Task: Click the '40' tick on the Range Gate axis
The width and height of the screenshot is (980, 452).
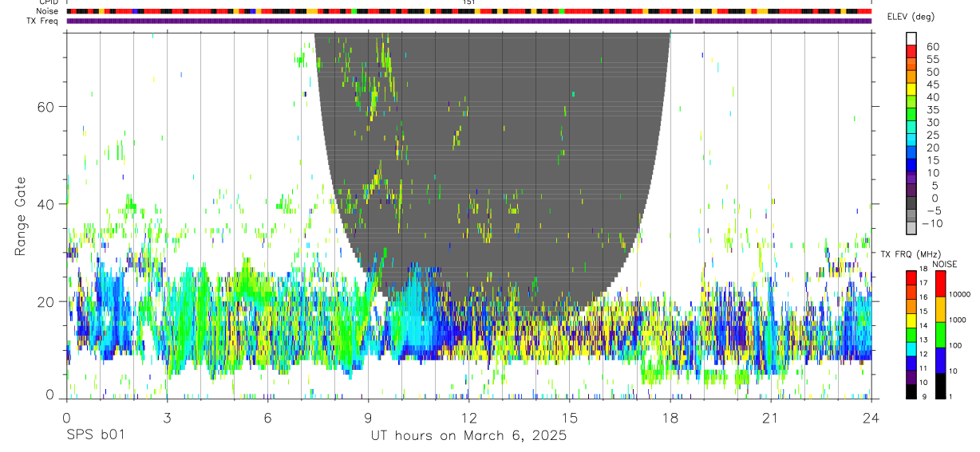Action: (46, 204)
